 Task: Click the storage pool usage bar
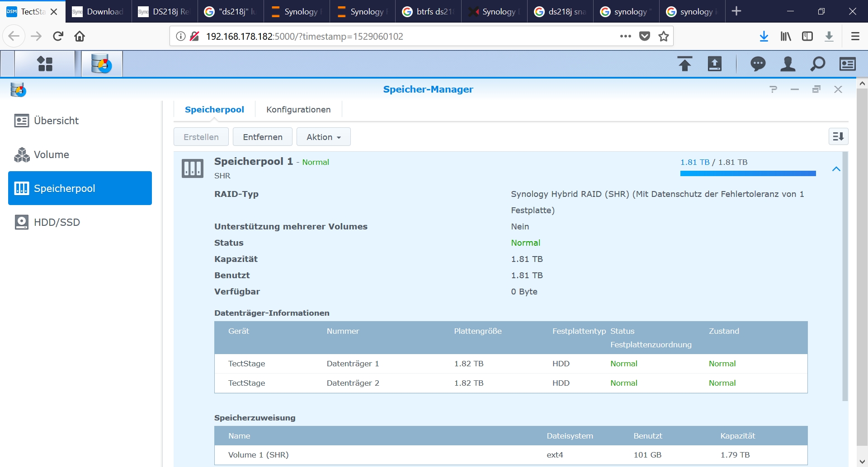point(748,173)
